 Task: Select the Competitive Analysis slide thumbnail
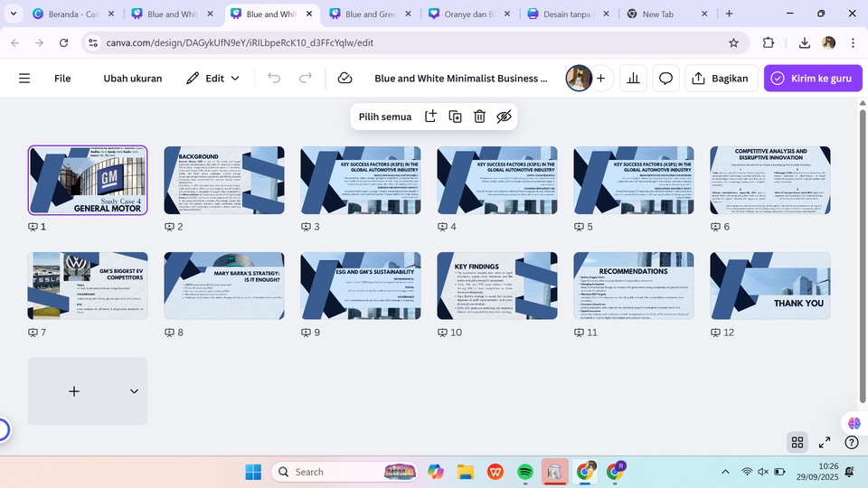770,181
